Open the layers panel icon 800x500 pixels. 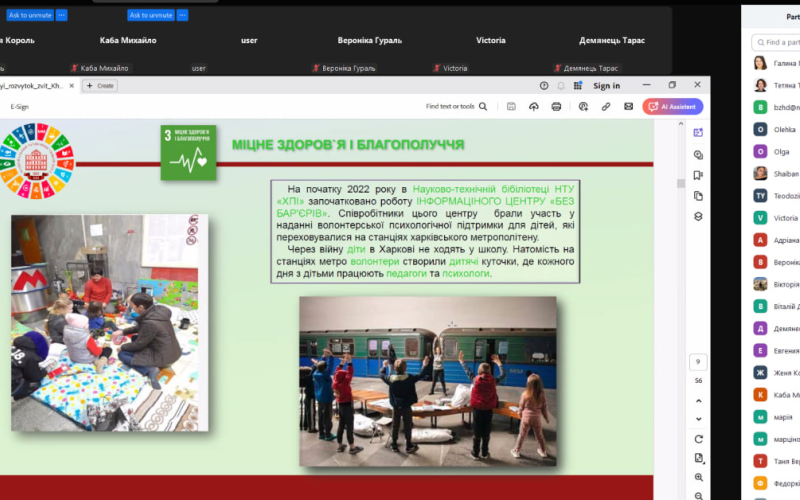(x=698, y=217)
